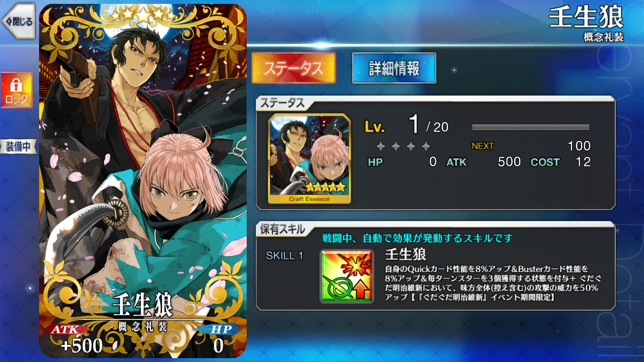Click the experience progress bar

[x=531, y=127]
